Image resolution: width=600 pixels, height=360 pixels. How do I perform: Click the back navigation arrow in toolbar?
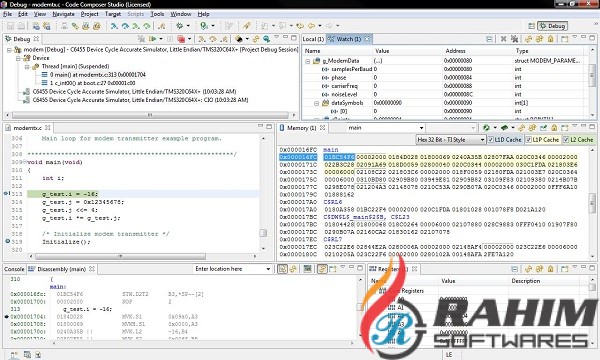point(311,26)
